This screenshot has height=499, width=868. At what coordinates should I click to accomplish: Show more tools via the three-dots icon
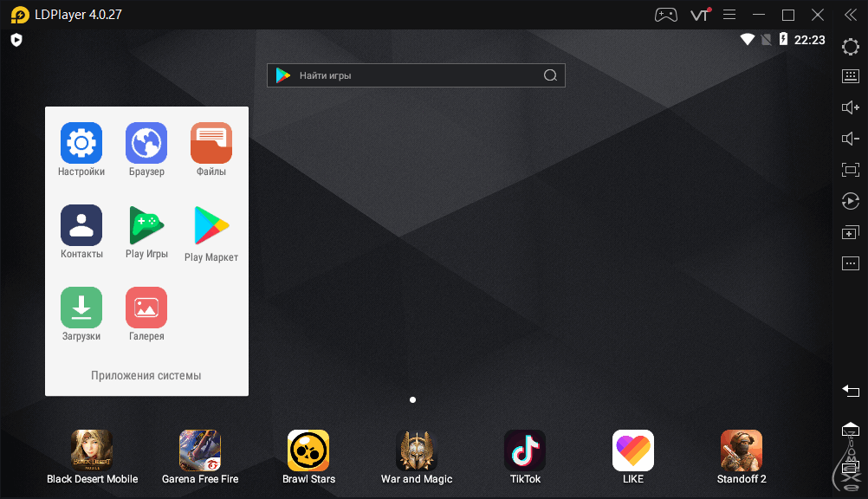[x=851, y=263]
